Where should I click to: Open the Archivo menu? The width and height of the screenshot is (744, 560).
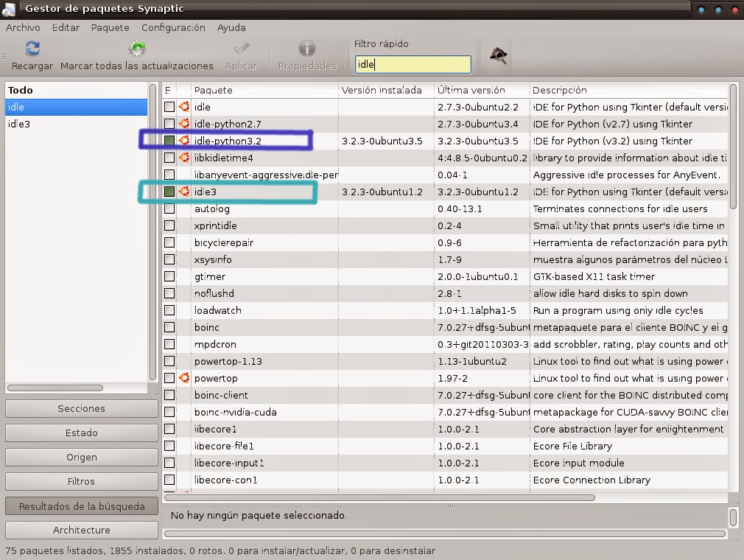[x=23, y=27]
